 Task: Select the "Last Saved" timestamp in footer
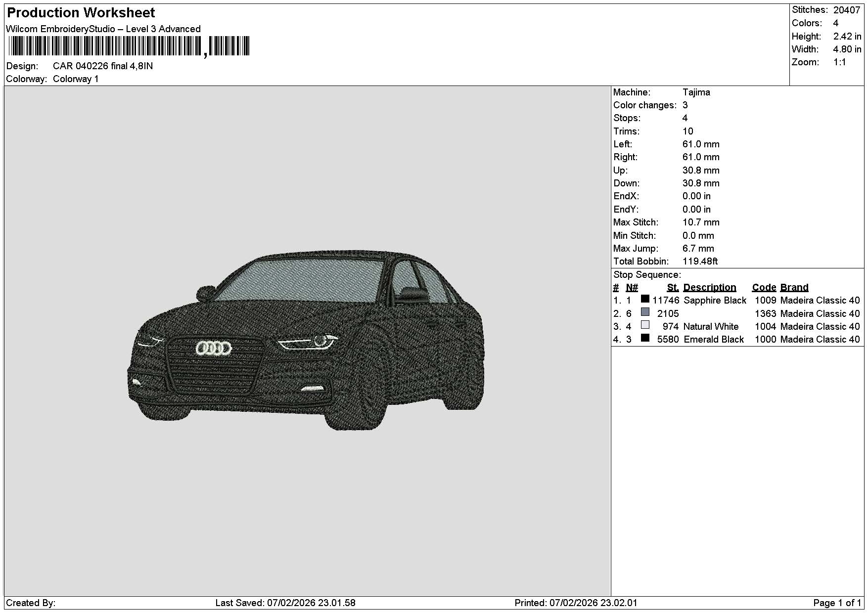coord(285,603)
